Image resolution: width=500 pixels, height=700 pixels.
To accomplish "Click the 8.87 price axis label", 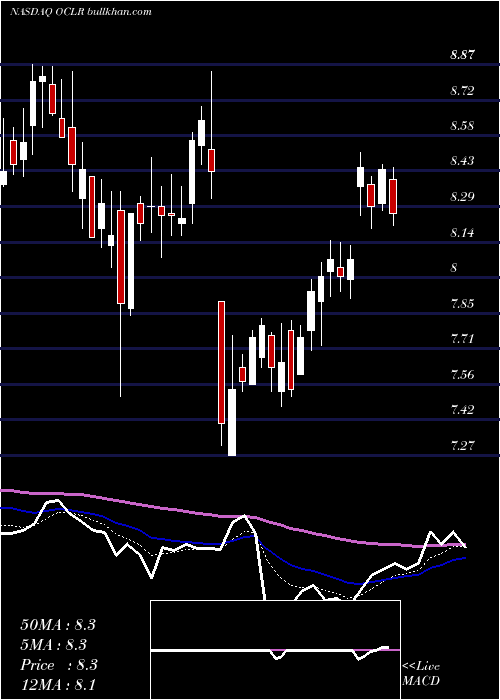I will click(x=462, y=55).
